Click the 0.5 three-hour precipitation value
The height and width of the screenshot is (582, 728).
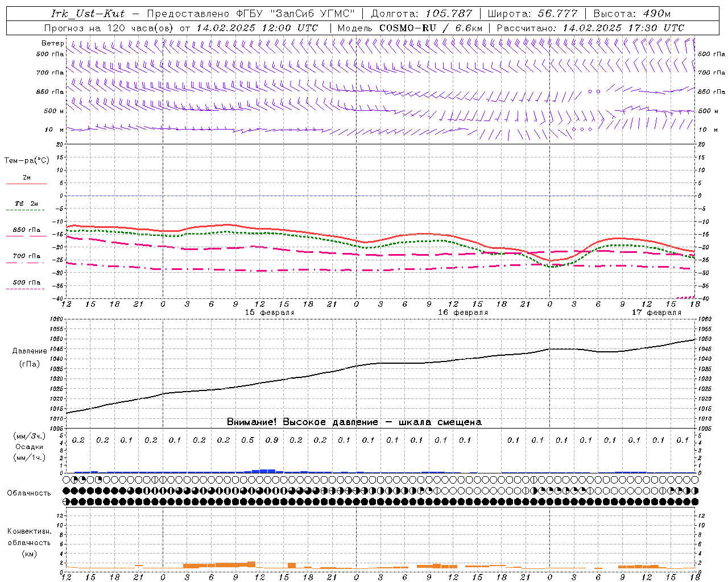[247, 440]
